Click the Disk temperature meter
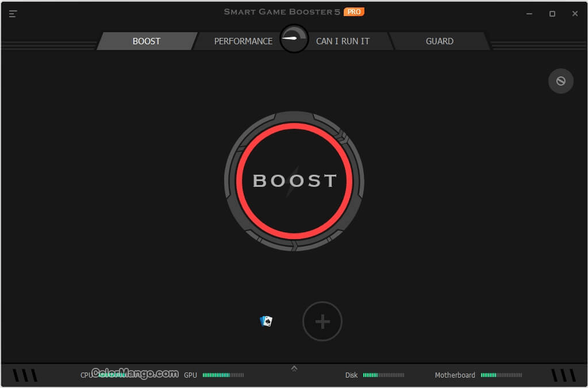Viewport: 588px width, 388px height. click(x=383, y=375)
